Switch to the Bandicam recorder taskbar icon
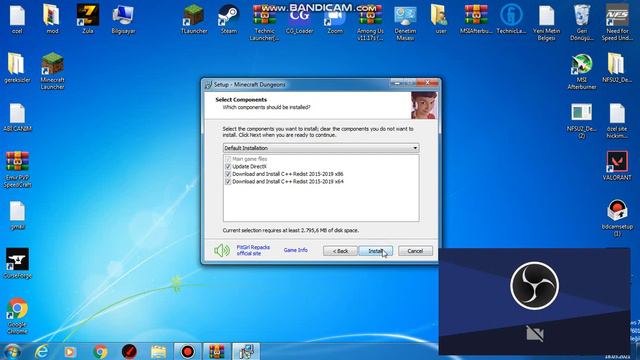640x360 pixels. coord(188,351)
